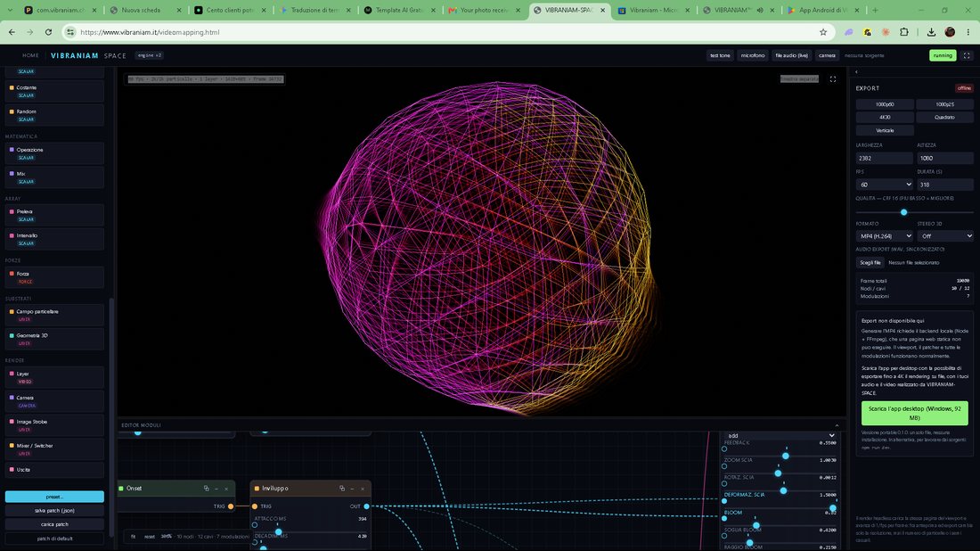Open the FPS dropdown
Image resolution: width=980 pixels, height=551 pixels.
[x=885, y=185]
